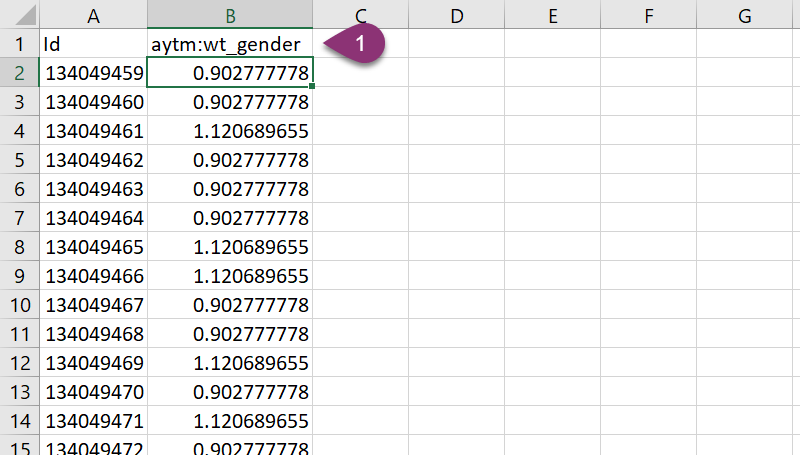
Task: Select cell with Id 134049466
Action: click(93, 276)
